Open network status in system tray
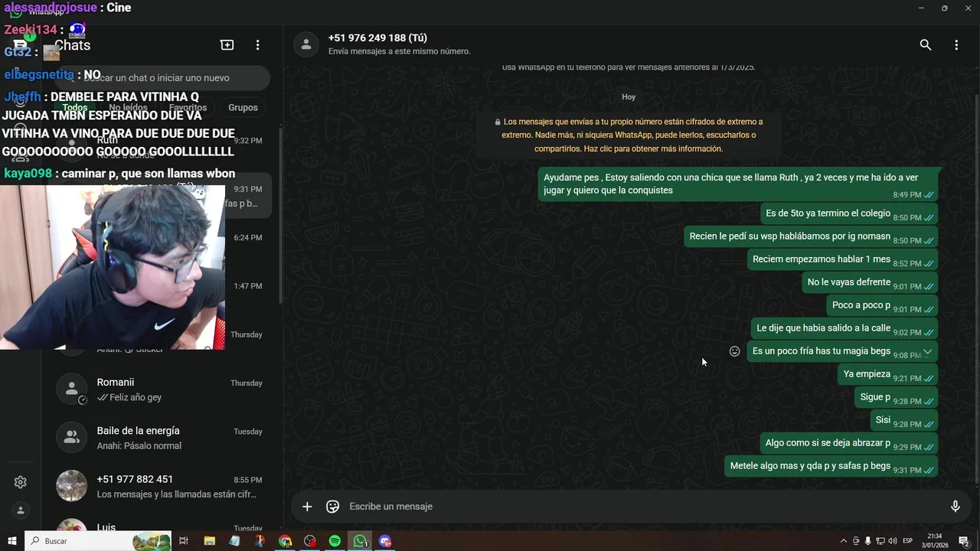 880,541
